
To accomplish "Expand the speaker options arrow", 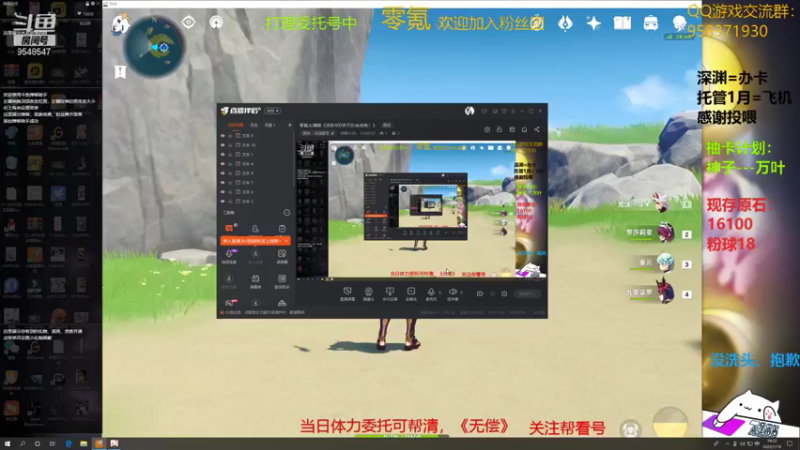I will (461, 292).
